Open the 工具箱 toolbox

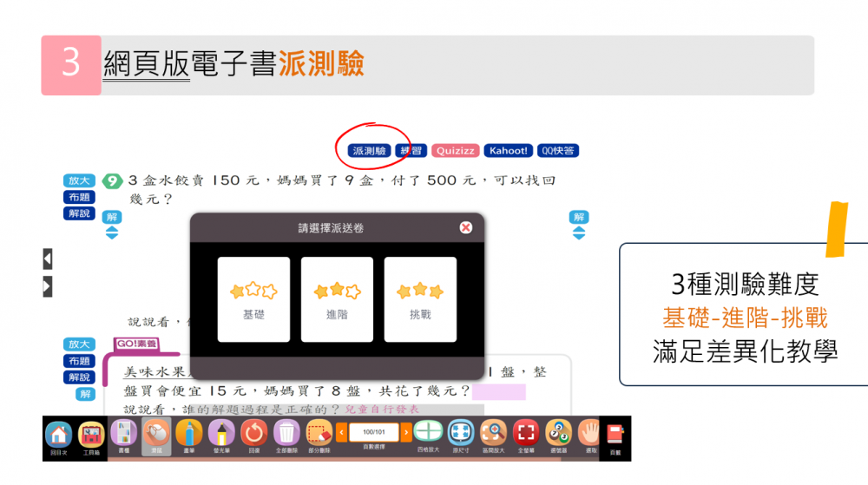91,436
